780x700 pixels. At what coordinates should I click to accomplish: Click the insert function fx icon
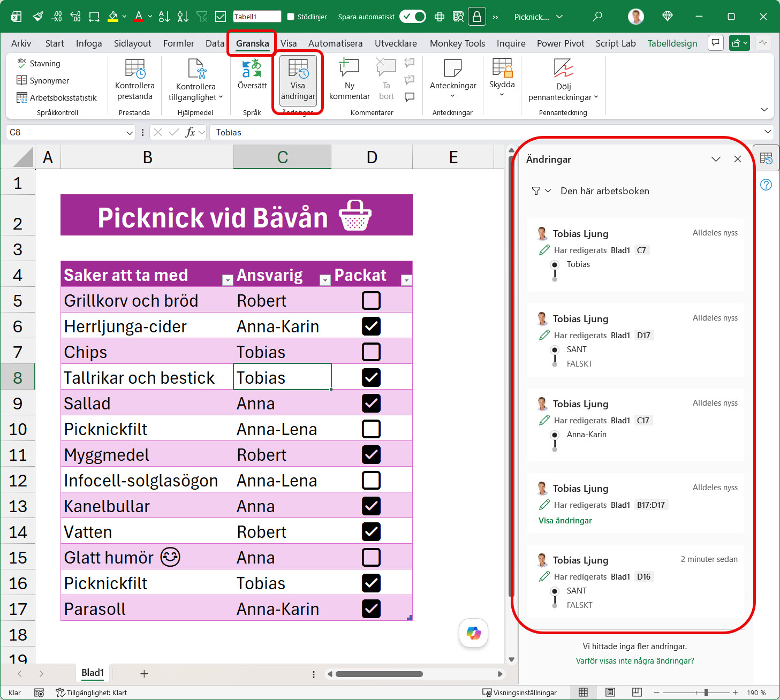(x=190, y=132)
